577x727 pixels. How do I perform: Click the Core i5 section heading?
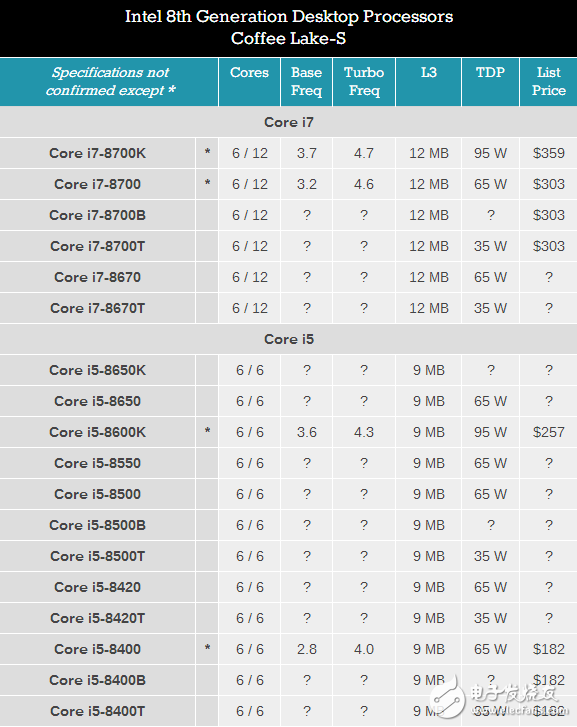click(288, 339)
